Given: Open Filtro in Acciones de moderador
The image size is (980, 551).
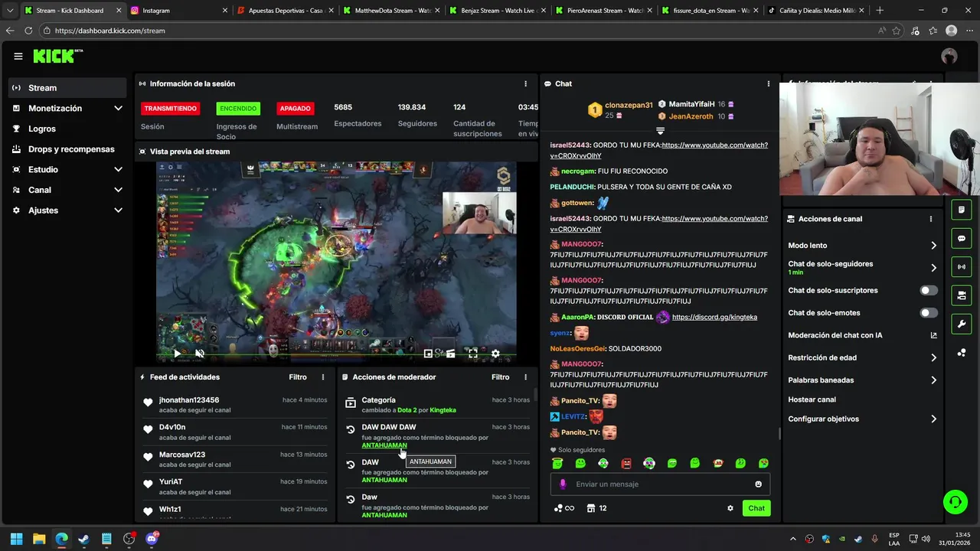Looking at the screenshot, I should (x=500, y=377).
